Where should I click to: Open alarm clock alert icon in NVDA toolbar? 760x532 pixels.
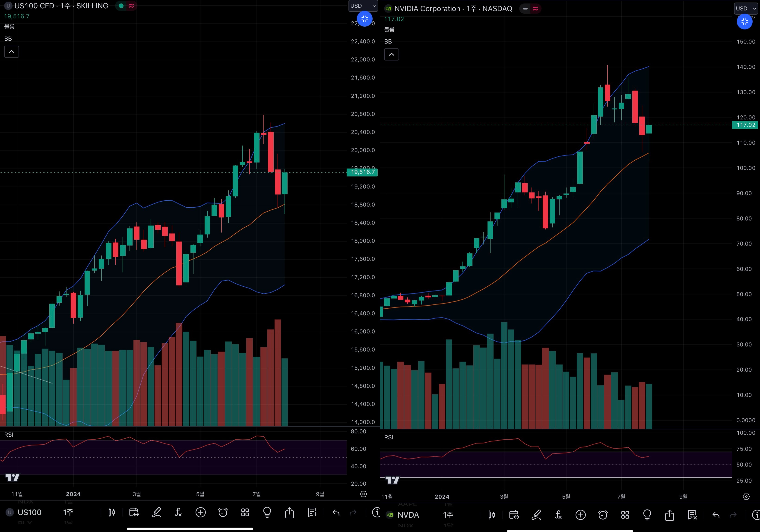(603, 515)
